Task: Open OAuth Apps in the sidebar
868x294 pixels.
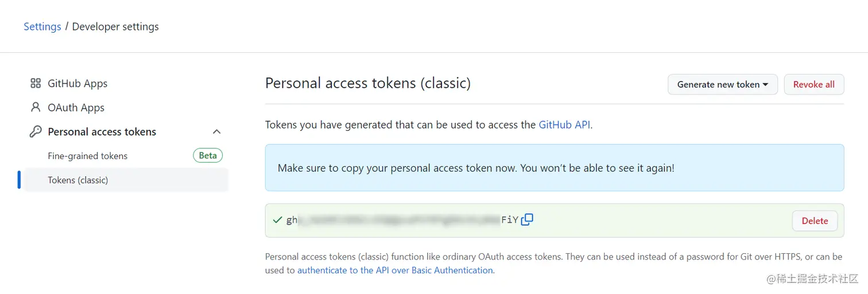Action: pyautogui.click(x=76, y=107)
